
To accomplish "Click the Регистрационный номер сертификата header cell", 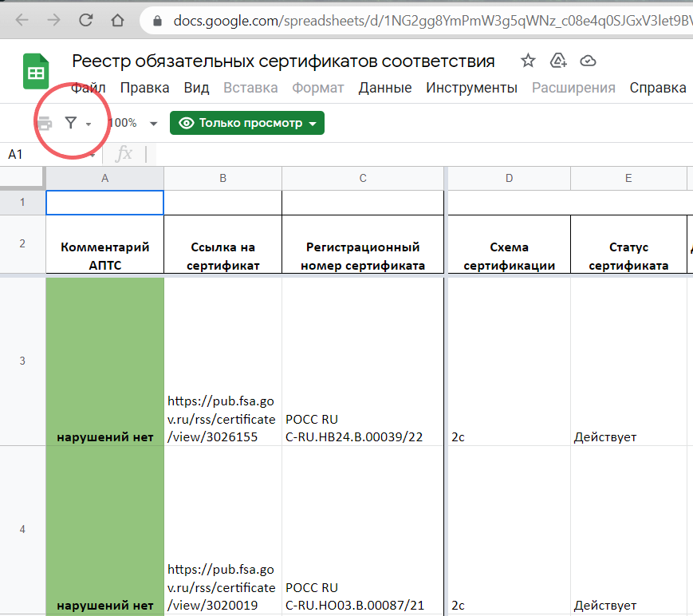I will (x=363, y=244).
